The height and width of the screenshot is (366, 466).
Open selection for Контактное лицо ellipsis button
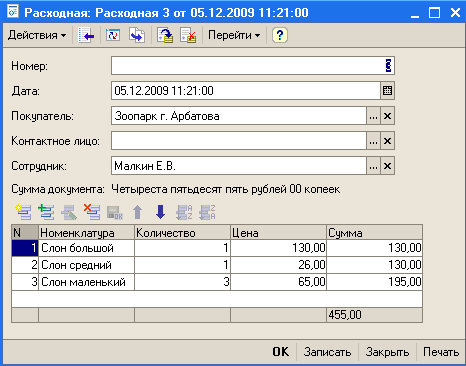(373, 141)
